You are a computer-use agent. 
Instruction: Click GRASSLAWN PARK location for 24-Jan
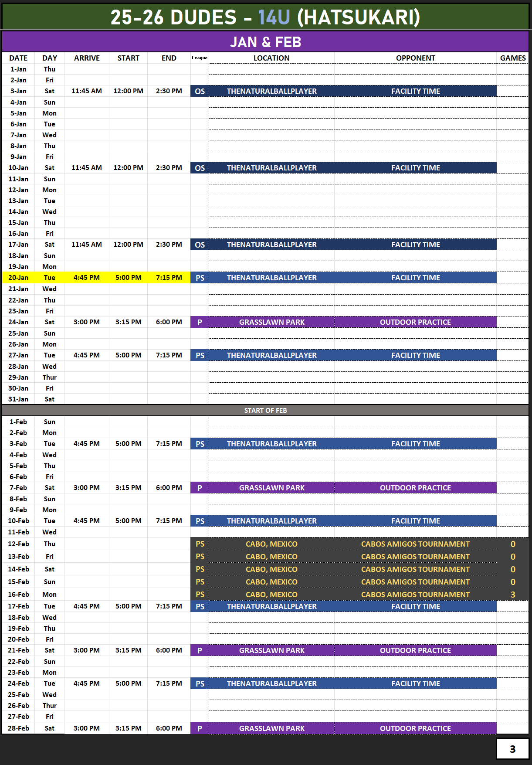(271, 322)
